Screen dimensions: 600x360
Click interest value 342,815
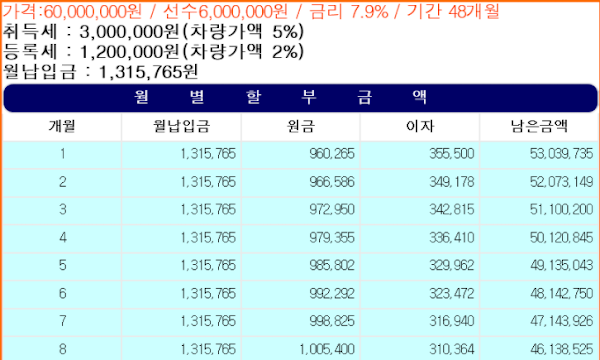click(x=452, y=210)
